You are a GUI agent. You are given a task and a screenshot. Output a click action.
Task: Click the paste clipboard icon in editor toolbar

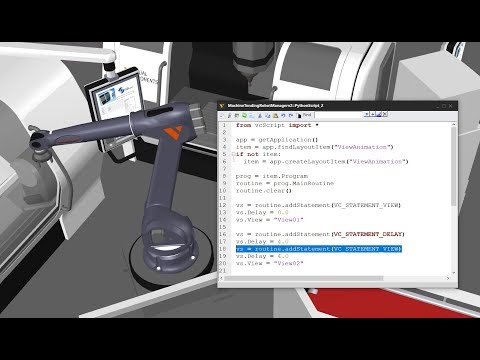tap(275, 116)
